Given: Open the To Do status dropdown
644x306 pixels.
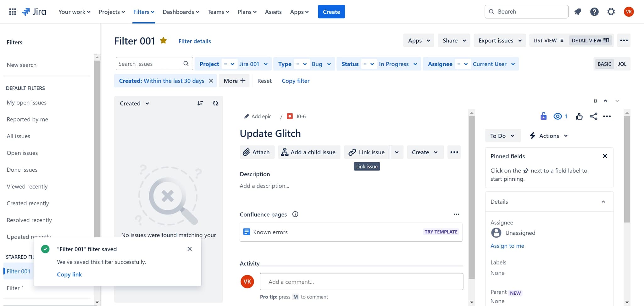Looking at the screenshot, I should (x=502, y=136).
